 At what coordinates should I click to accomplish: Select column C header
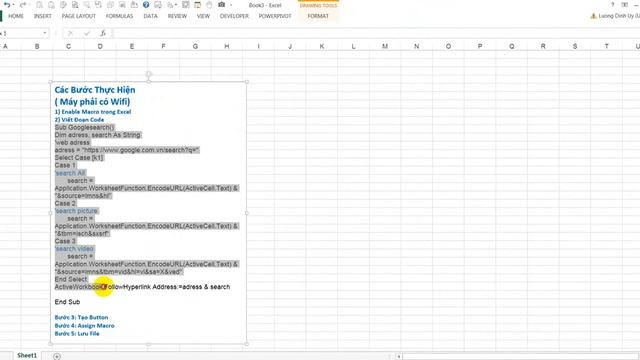(68, 46)
